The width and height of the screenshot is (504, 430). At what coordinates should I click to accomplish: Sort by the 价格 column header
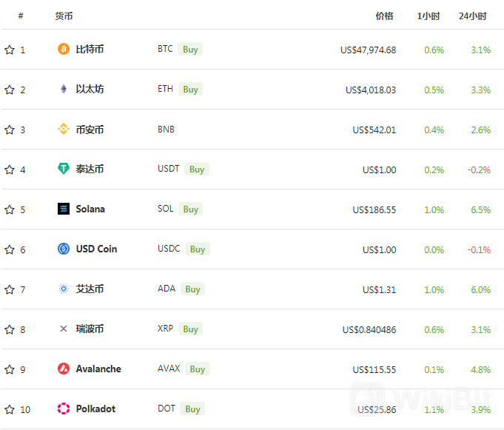384,16
